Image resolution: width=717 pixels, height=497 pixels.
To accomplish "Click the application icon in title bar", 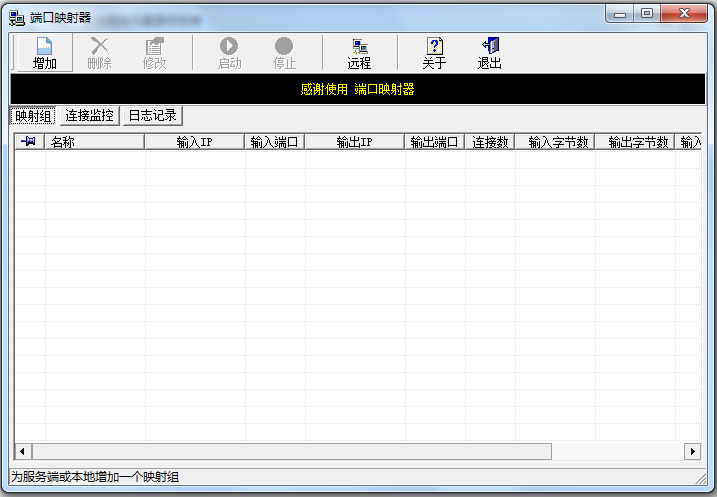I will (16, 15).
